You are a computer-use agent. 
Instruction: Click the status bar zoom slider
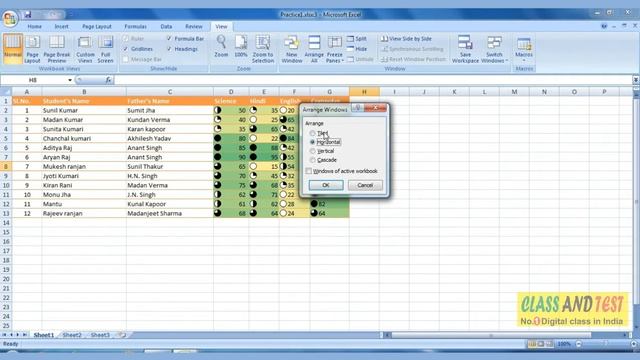606,344
